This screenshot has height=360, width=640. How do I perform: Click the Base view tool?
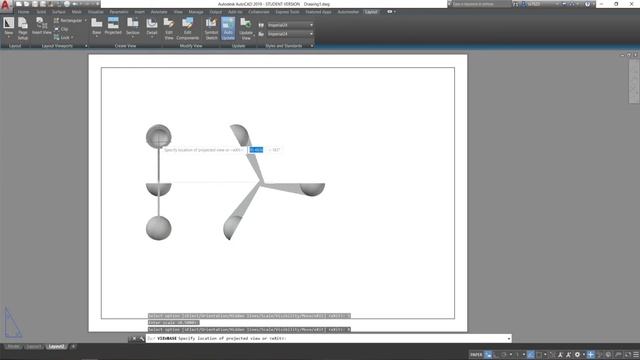point(97,27)
